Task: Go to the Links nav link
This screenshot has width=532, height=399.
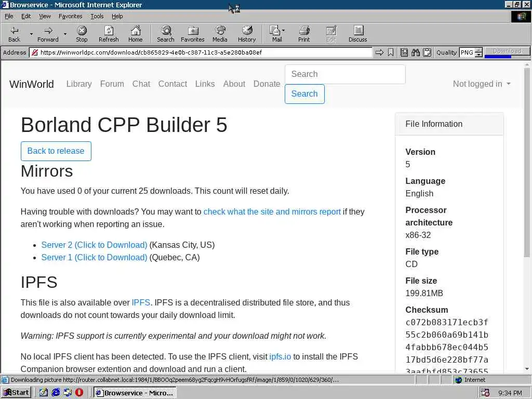Action: (x=205, y=84)
